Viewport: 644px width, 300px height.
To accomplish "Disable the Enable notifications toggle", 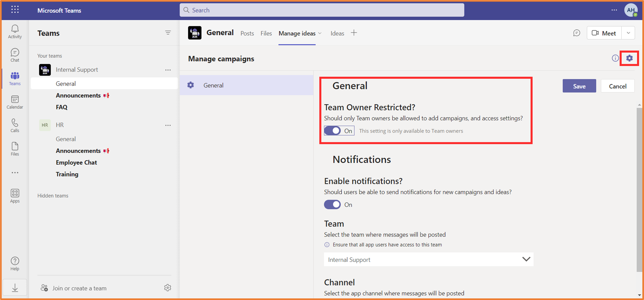I will pyautogui.click(x=332, y=204).
